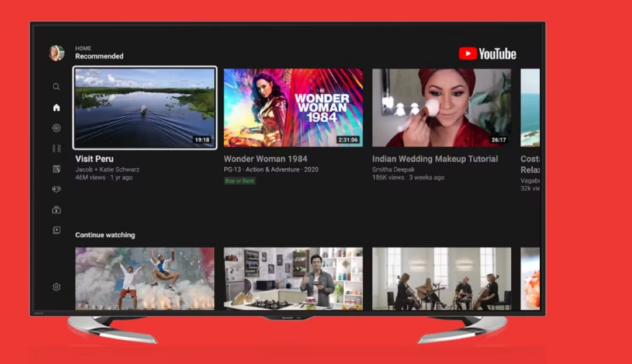
Task: Open the Library icon above Continue watching
Action: pyautogui.click(x=57, y=230)
